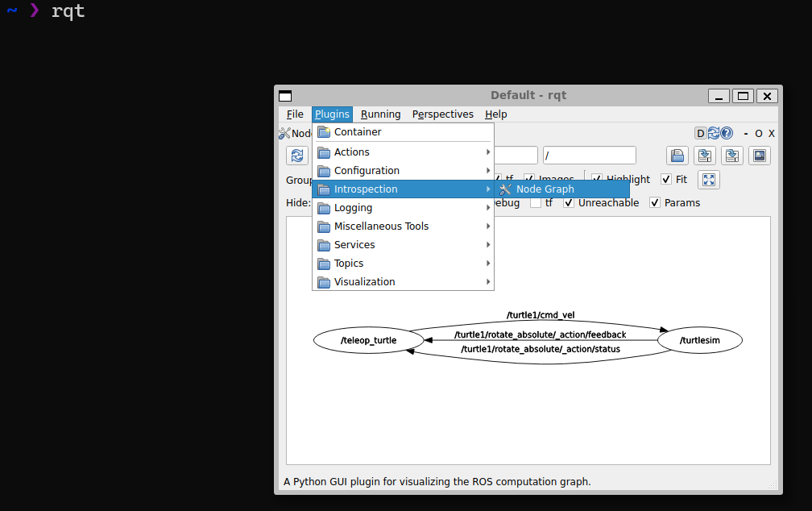Click the Node Graph wrench icon in dock title

pyautogui.click(x=284, y=134)
